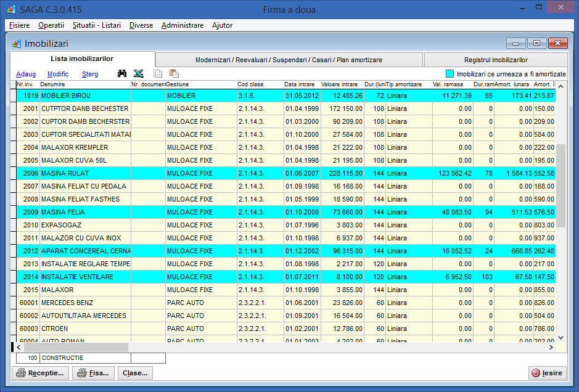Click the horizontal scrollbar right arrow
The width and height of the screenshot is (579, 392).
[x=551, y=347]
